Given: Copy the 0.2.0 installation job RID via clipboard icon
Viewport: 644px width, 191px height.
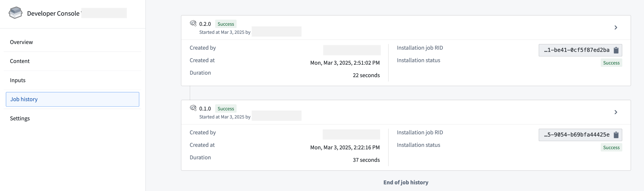Looking at the screenshot, I should [x=615, y=50].
